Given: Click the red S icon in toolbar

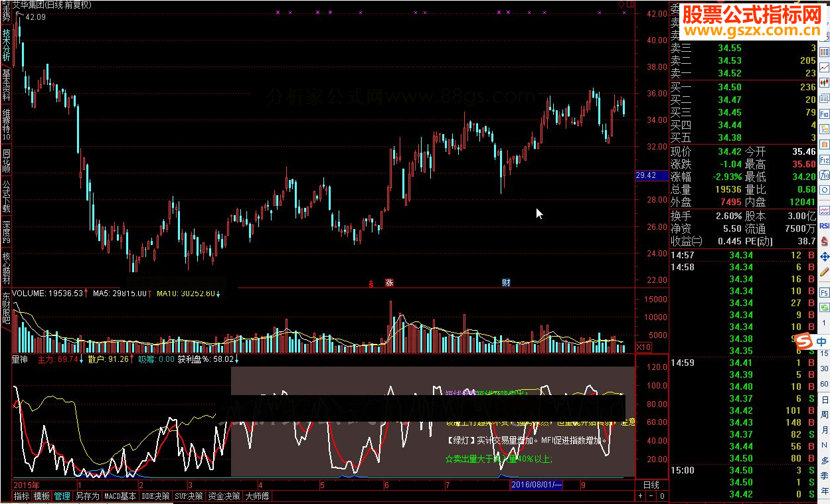Looking at the screenshot, I should coord(825,241).
